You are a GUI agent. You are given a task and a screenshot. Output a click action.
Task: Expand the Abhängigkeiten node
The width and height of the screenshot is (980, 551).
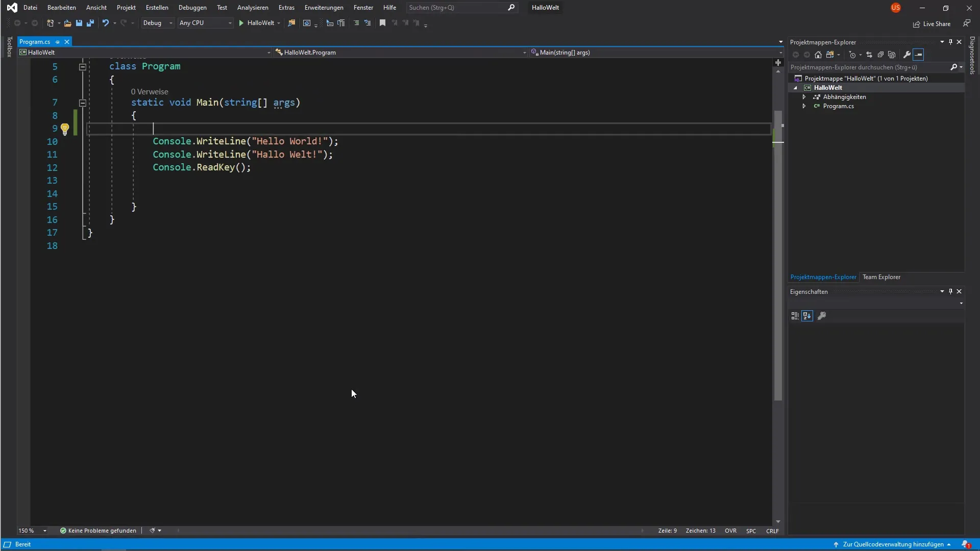point(804,97)
